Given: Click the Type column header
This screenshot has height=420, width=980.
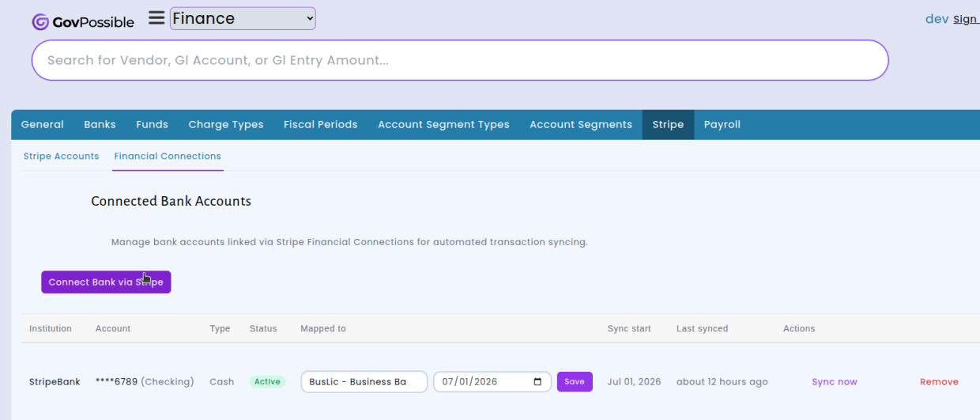Looking at the screenshot, I should coord(220,328).
